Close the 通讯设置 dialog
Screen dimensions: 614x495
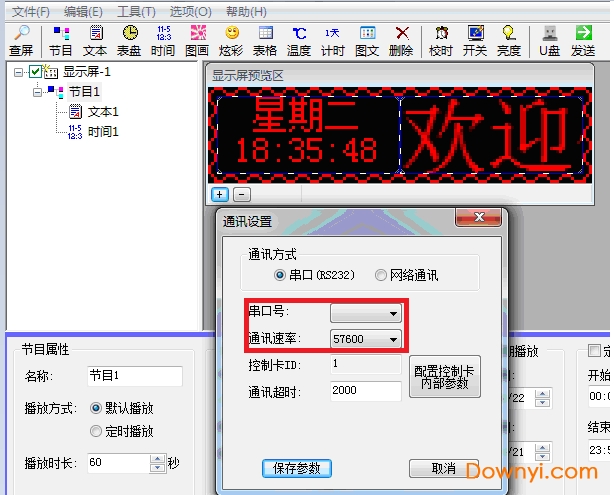coord(479,217)
